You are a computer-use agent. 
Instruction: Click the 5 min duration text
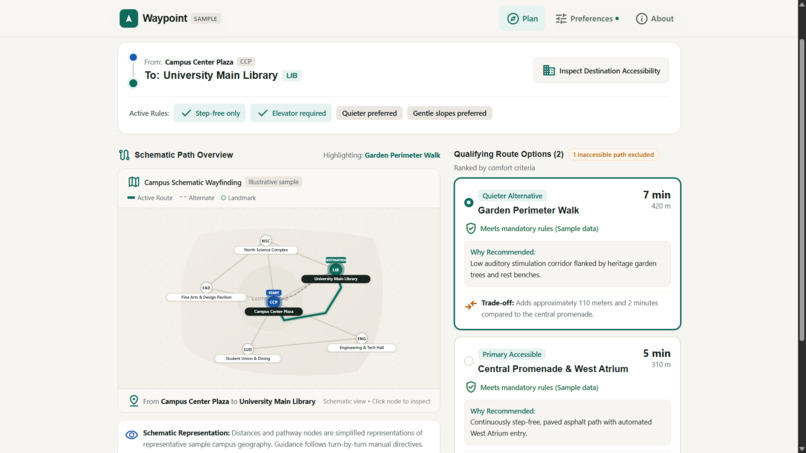[656, 353]
